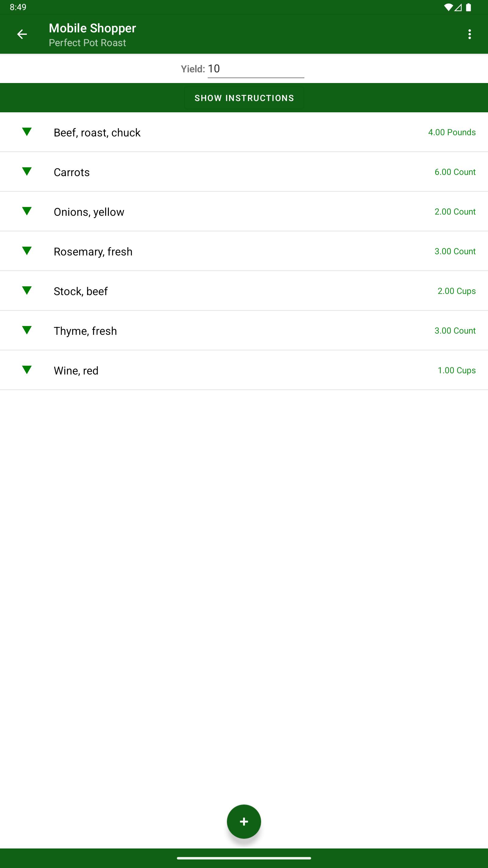Screen dimensions: 488x868
Task: Tap the cellular signal icon
Action: (458, 7)
